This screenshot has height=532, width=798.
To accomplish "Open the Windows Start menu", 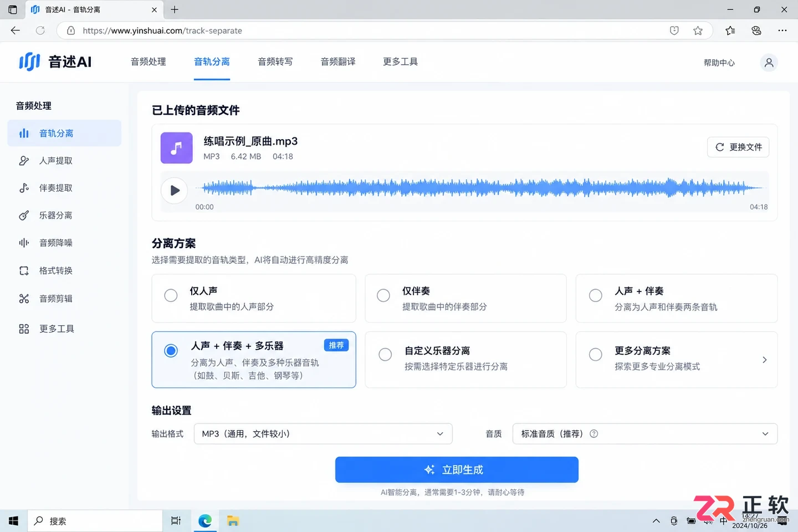I will [x=14, y=521].
